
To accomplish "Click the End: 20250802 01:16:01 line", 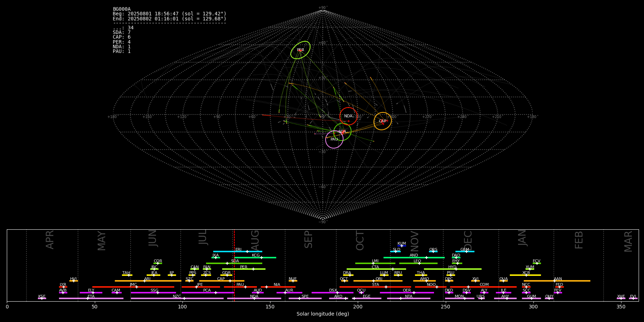I will pyautogui.click(x=170, y=19).
